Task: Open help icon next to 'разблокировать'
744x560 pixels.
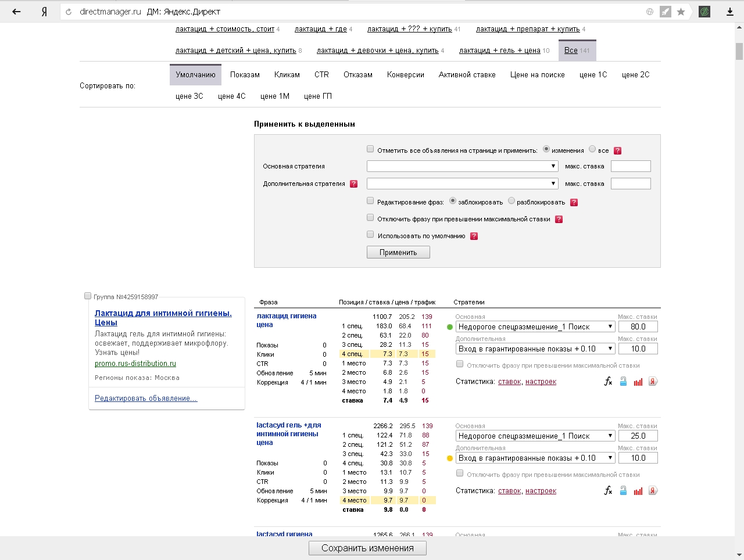Action: [574, 202]
